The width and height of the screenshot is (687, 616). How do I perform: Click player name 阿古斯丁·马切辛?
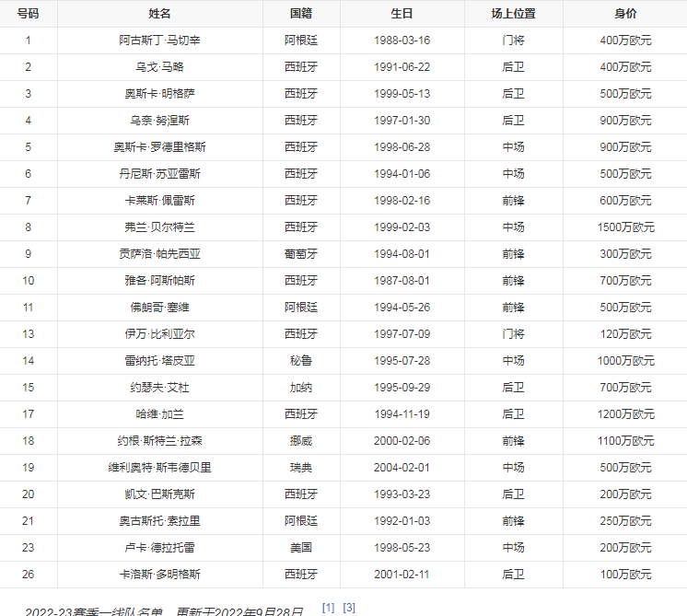[x=159, y=41]
